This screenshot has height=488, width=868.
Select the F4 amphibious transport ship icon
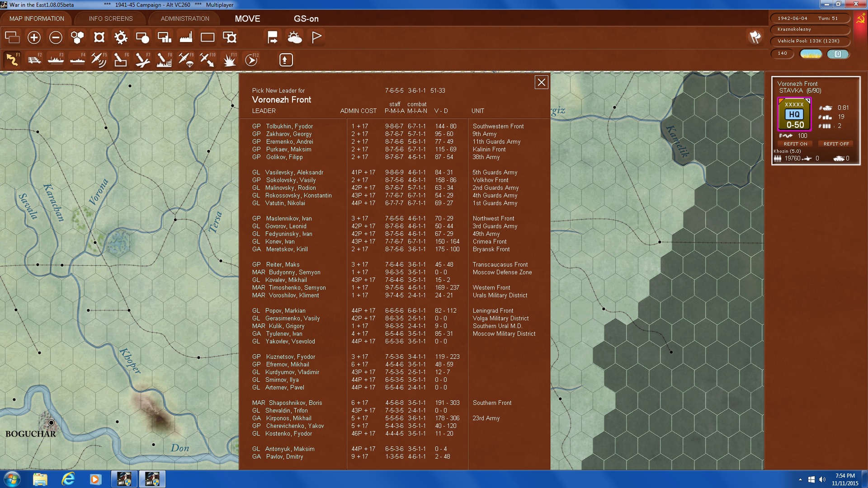[x=78, y=60]
